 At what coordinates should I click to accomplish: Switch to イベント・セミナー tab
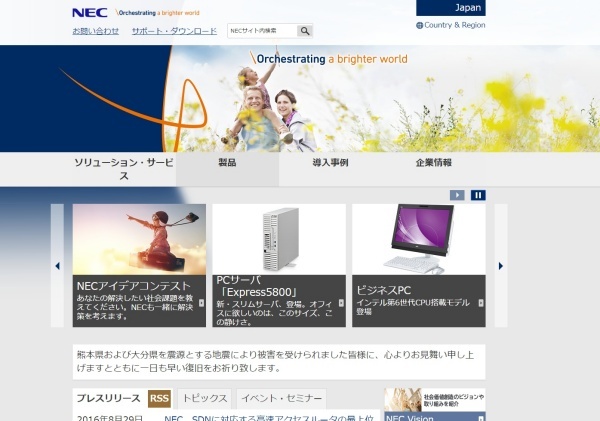[282, 399]
